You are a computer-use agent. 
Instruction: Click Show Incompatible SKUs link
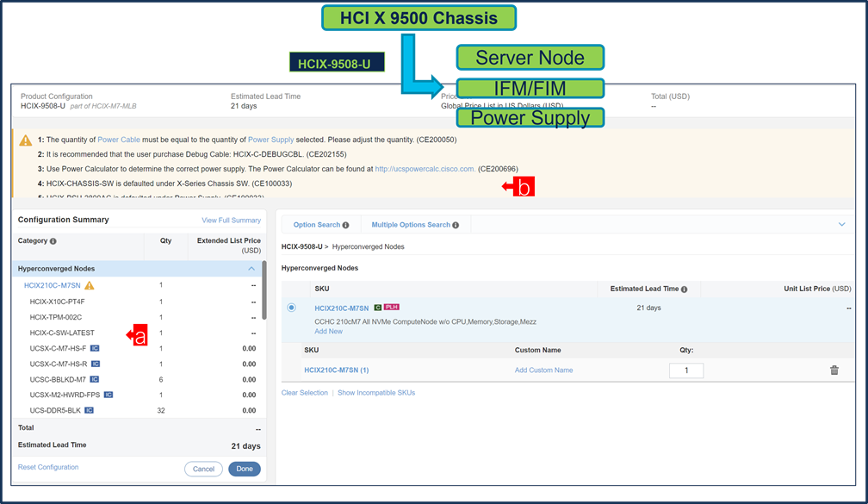click(376, 393)
